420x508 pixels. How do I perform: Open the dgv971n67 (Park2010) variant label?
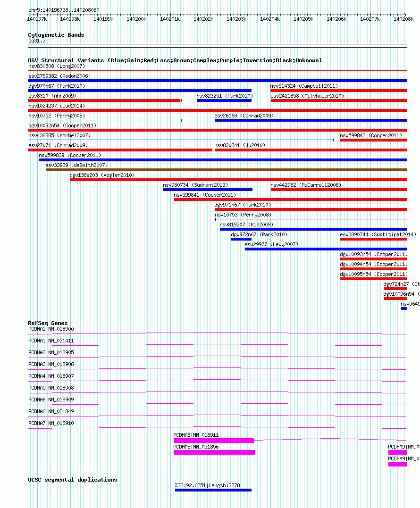coord(243,205)
